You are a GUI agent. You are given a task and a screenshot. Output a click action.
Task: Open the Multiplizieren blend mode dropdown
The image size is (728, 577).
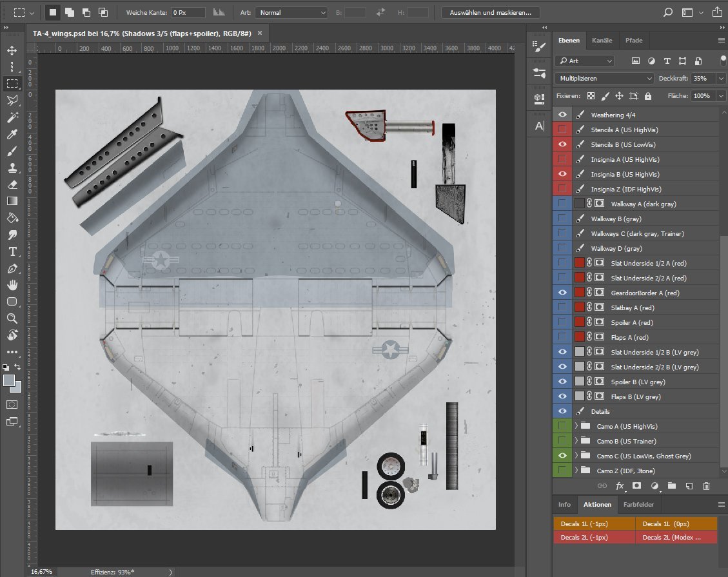(x=603, y=77)
